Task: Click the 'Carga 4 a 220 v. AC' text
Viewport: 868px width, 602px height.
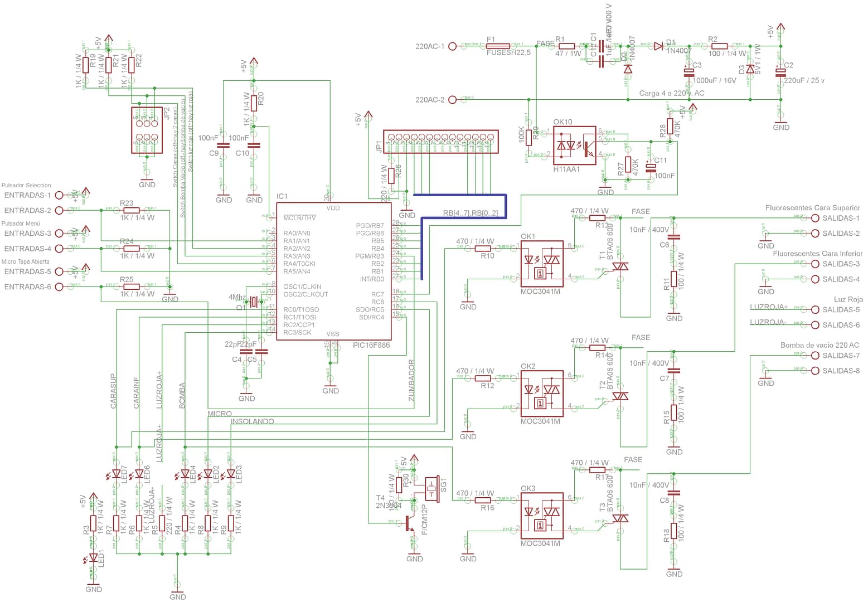Action: click(x=672, y=93)
